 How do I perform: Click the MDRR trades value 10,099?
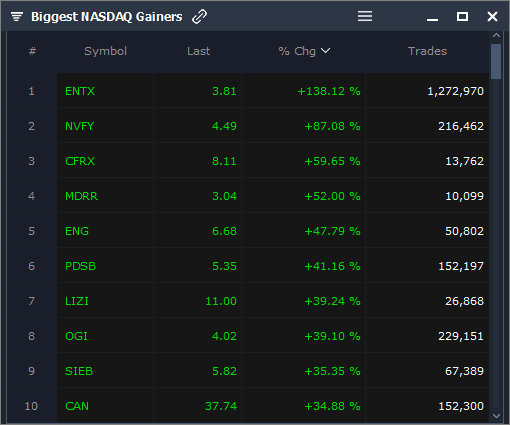[464, 196]
